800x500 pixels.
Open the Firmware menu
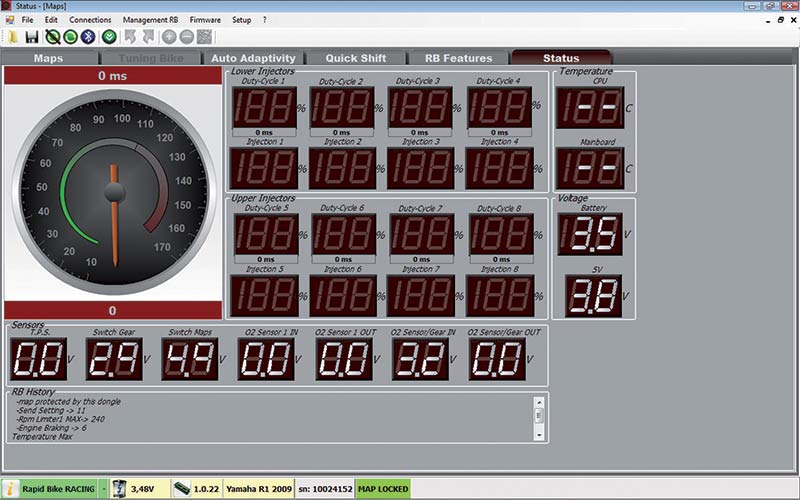205,19
